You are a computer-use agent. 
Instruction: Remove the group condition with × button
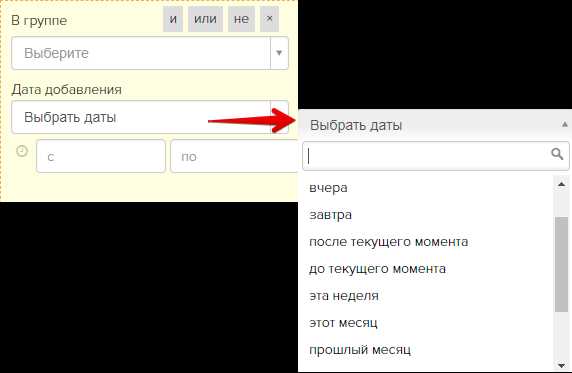point(270,19)
